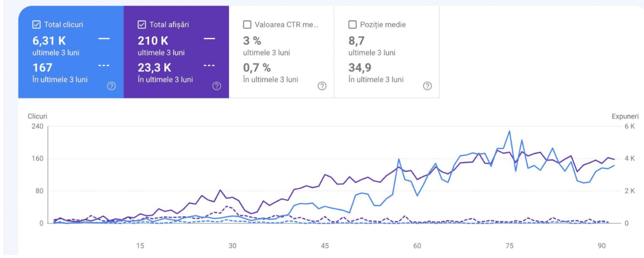Click the 210 K impressions value
Image resolution: width=644 pixels, height=258 pixels.
click(x=153, y=41)
